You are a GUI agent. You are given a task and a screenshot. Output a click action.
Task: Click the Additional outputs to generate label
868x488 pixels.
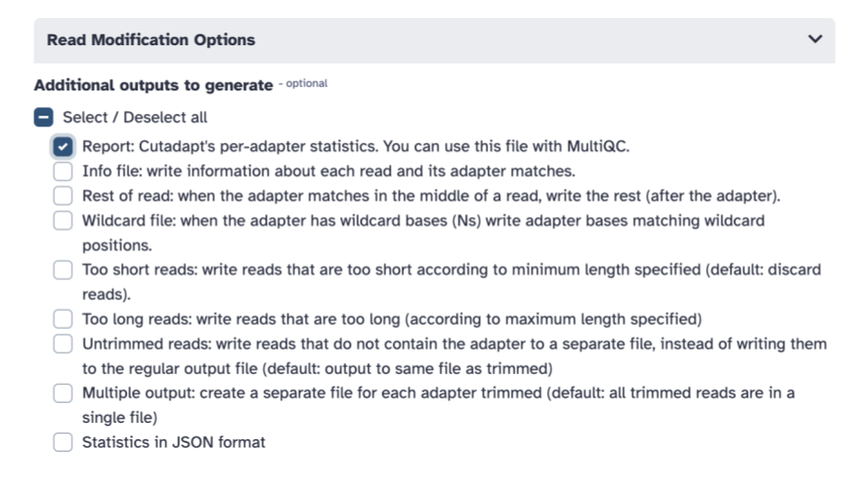tap(153, 85)
